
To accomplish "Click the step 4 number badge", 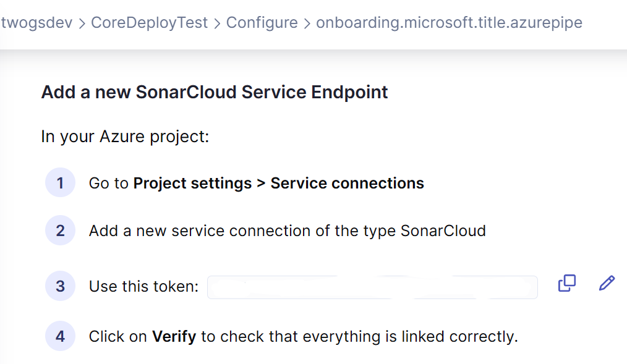I will [x=60, y=337].
